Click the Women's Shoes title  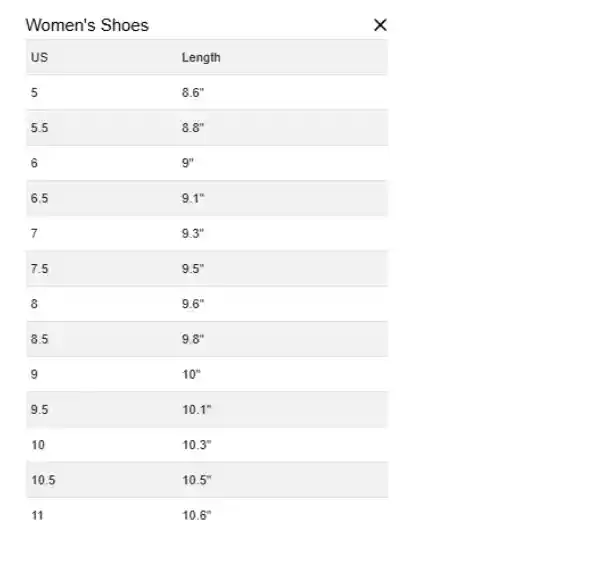(87, 25)
